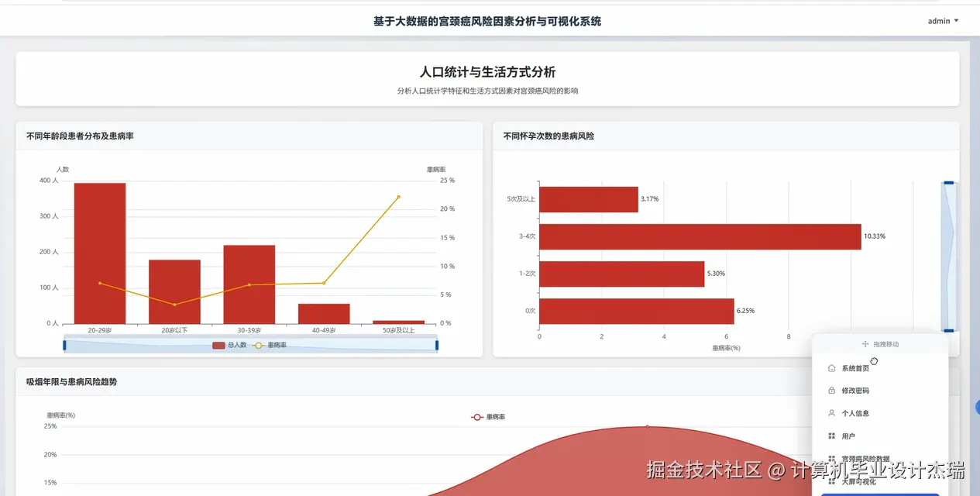
Task: Click the 20岁以下 bar
Action: click(x=174, y=291)
